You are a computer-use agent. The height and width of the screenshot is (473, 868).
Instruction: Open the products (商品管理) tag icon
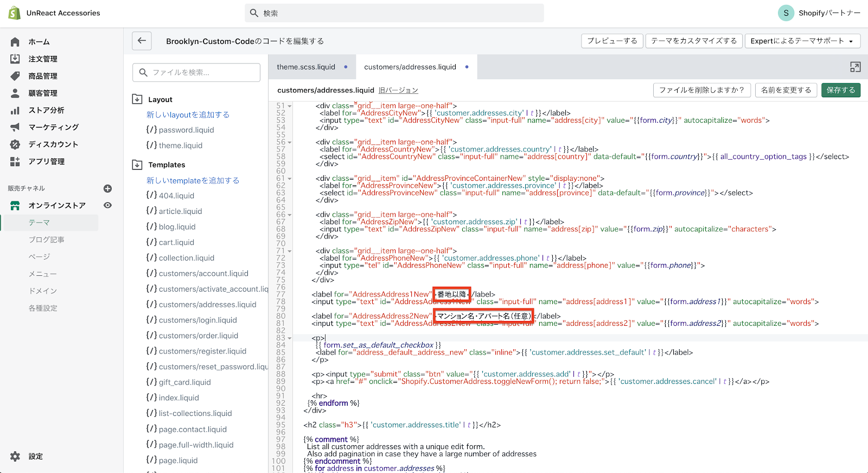coord(15,76)
